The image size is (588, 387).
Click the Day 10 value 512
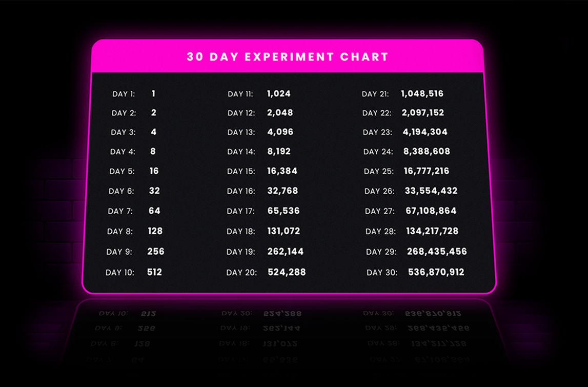point(154,272)
